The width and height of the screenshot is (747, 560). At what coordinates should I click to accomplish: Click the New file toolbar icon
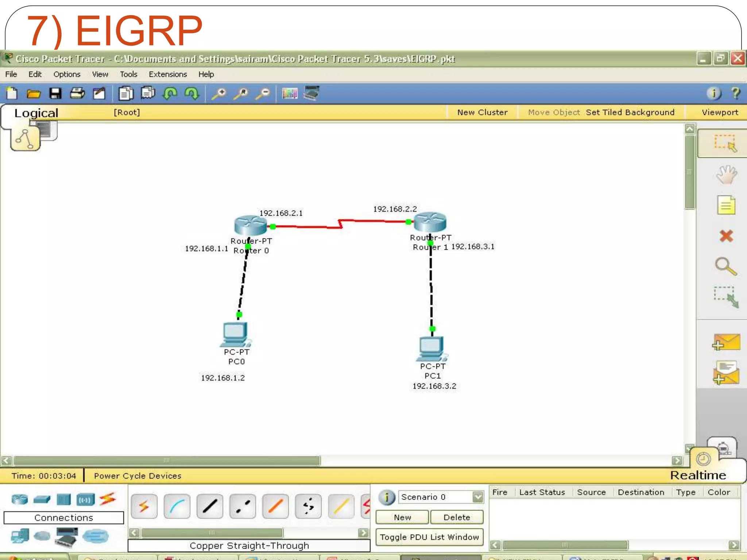coord(12,94)
